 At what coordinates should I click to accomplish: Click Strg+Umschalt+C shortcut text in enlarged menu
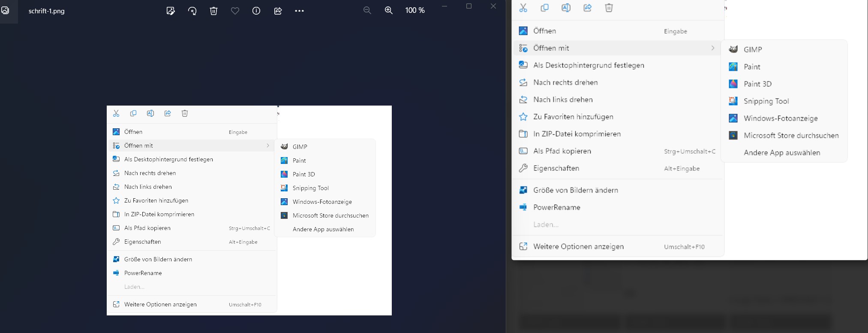click(x=690, y=151)
